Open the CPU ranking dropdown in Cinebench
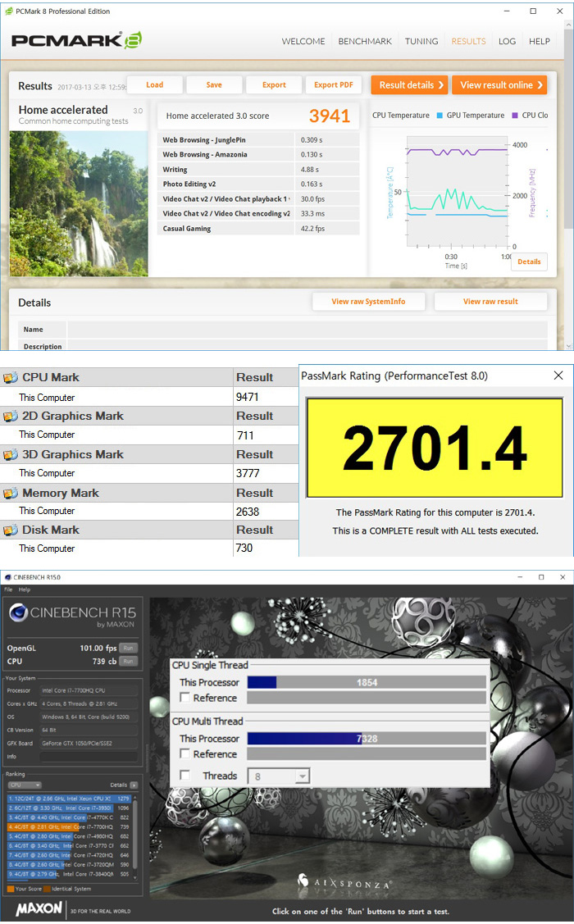The image size is (574, 924). [x=24, y=785]
